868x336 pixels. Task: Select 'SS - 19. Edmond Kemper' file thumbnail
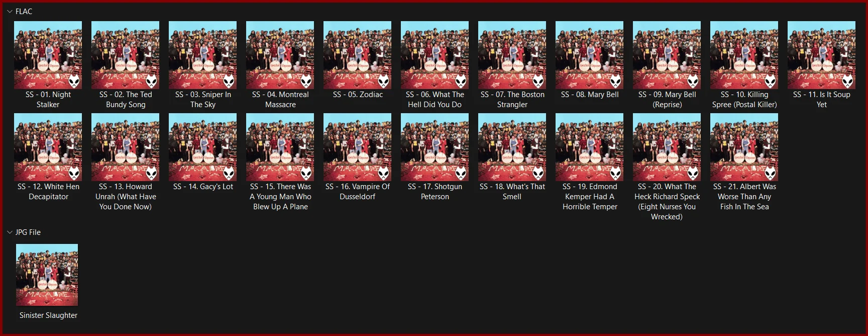coord(590,147)
